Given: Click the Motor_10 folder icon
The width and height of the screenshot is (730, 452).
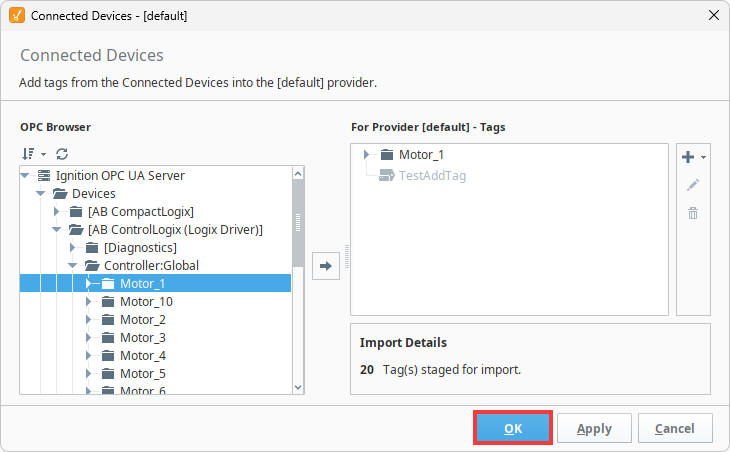Looking at the screenshot, I should (108, 302).
